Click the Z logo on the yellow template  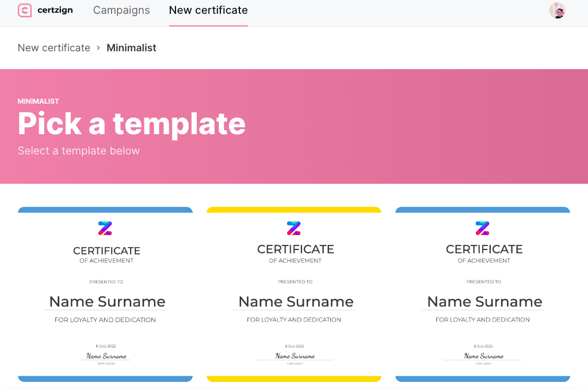(293, 228)
